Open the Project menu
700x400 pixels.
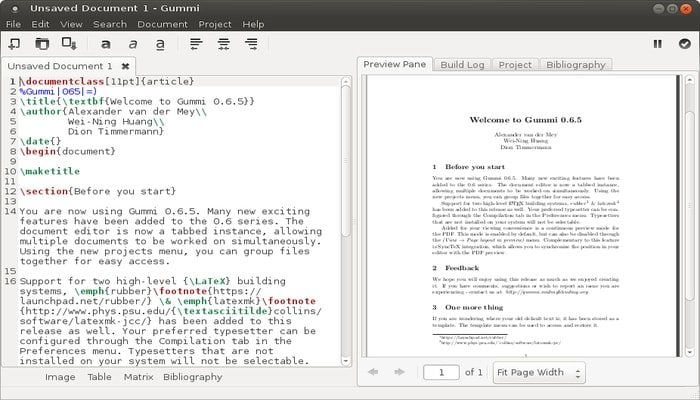coord(215,24)
